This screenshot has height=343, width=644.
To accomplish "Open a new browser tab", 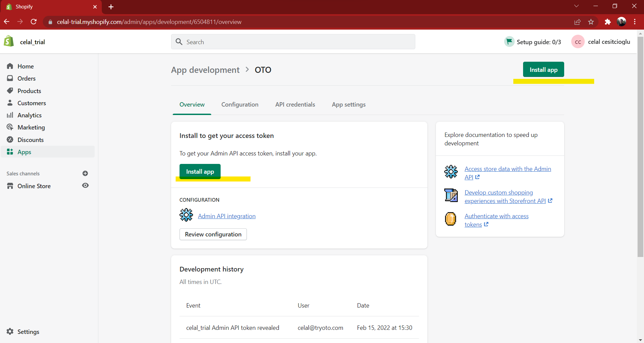I will click(111, 7).
